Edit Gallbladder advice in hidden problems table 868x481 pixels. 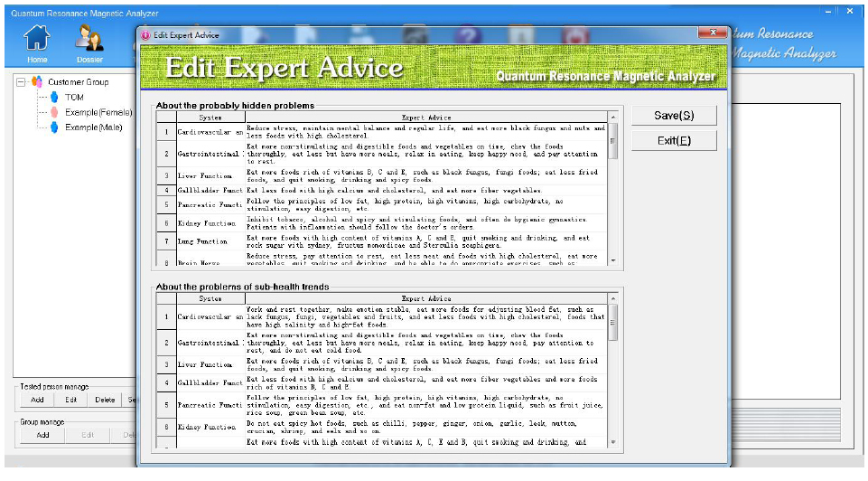pos(426,191)
